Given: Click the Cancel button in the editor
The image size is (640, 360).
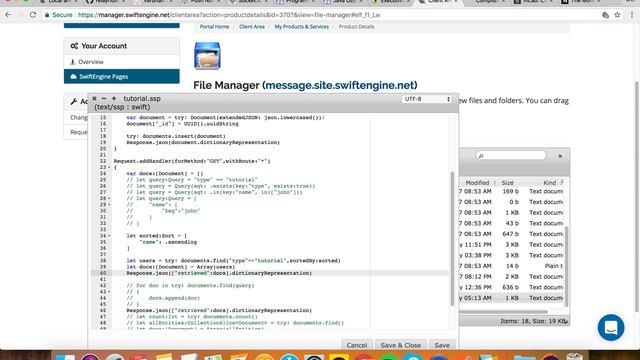Looking at the screenshot, I should click(x=357, y=345).
